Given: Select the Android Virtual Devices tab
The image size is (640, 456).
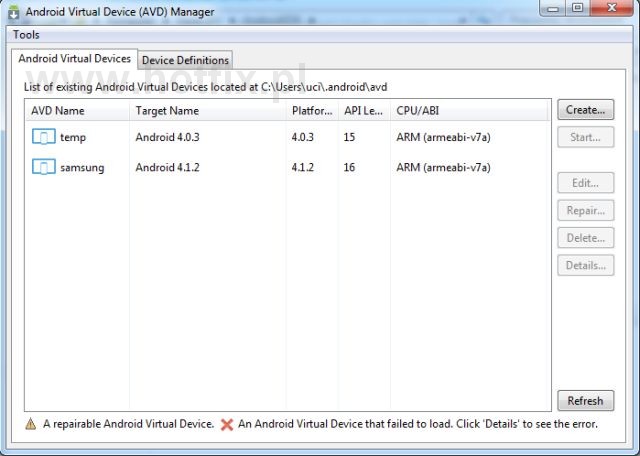Looking at the screenshot, I should coord(74,59).
